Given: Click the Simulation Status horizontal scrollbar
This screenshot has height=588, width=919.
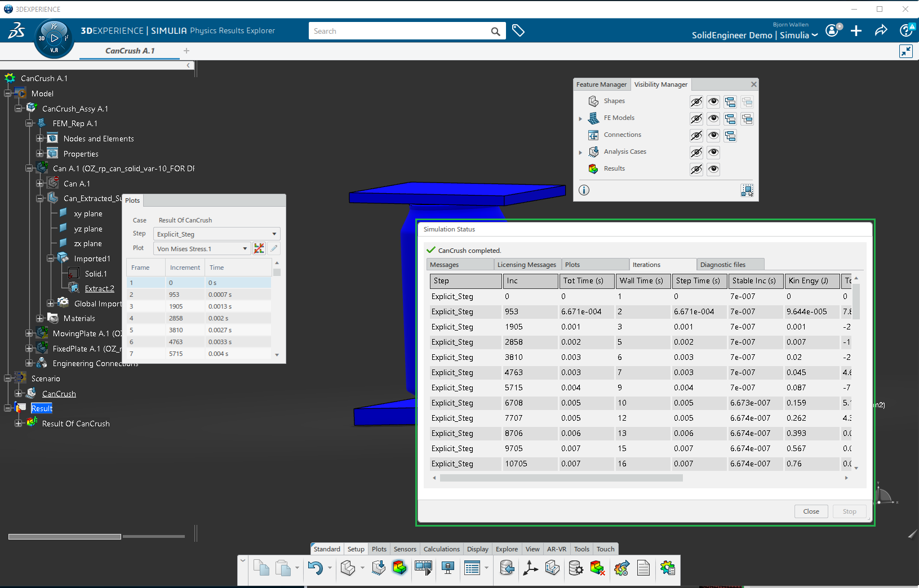Looking at the screenshot, I should point(561,478).
